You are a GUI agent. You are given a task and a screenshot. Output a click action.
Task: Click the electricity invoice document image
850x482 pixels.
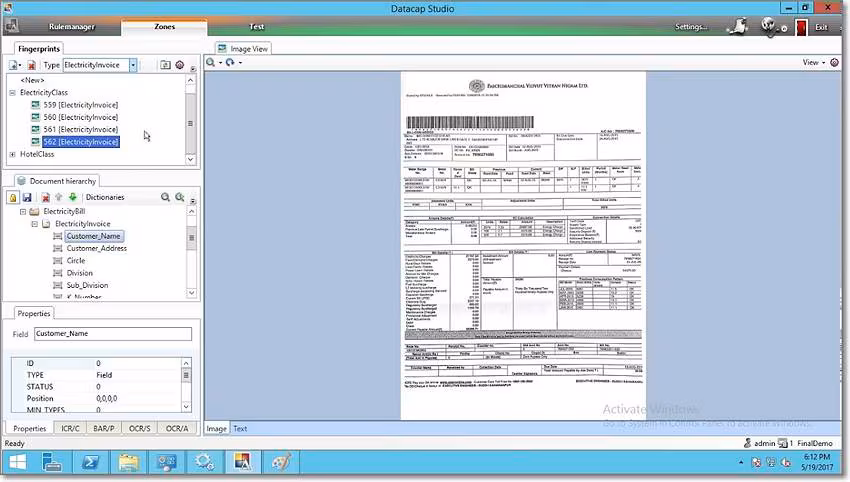(523, 246)
